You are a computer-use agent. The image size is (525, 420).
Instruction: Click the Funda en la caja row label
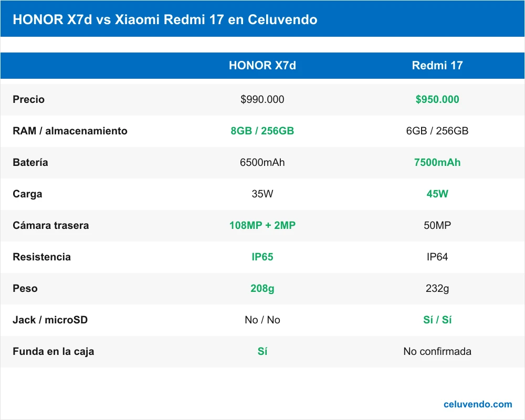(53, 351)
